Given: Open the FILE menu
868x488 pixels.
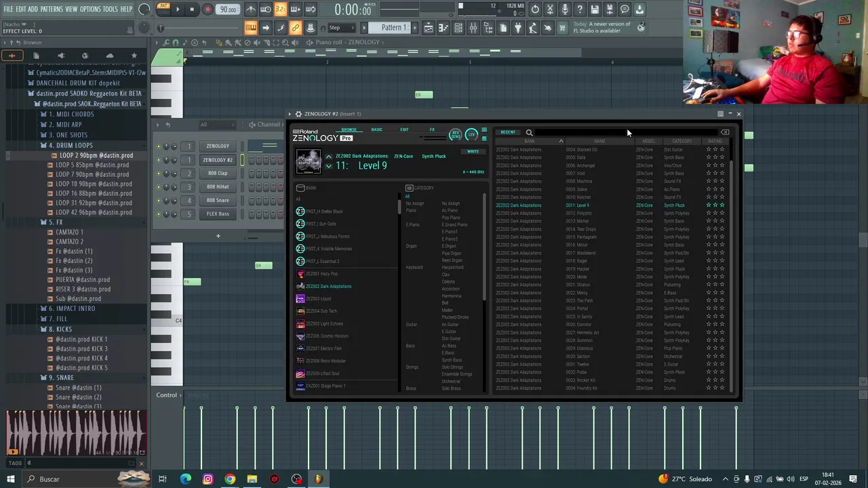Looking at the screenshot, I should [8, 9].
